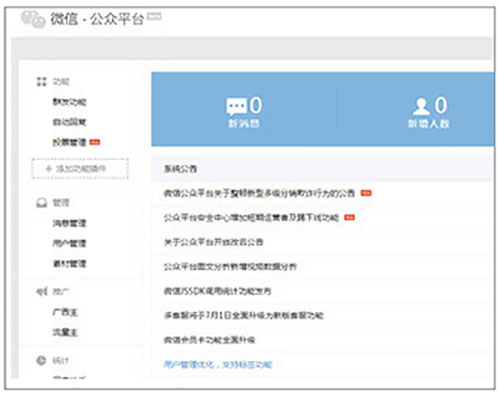Click the red badge on the security center announcement

coord(349,217)
